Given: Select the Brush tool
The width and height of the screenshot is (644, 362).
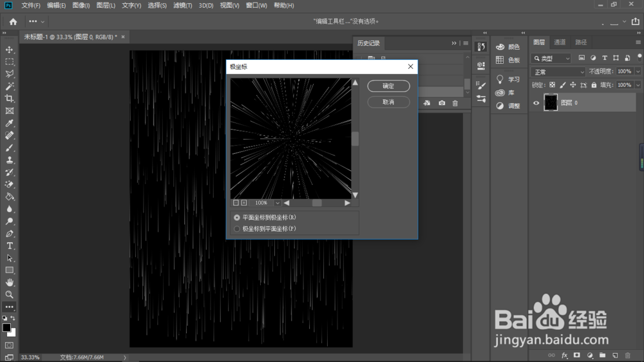Looking at the screenshot, I should pyautogui.click(x=10, y=148).
